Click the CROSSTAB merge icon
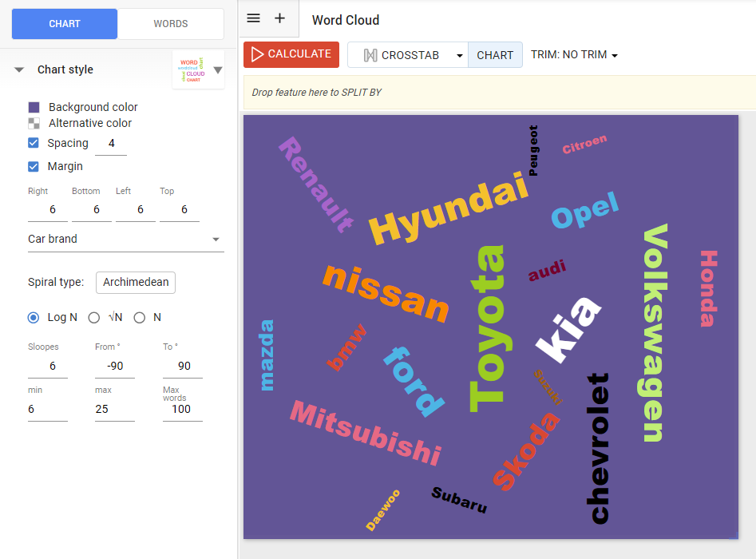 [x=371, y=54]
